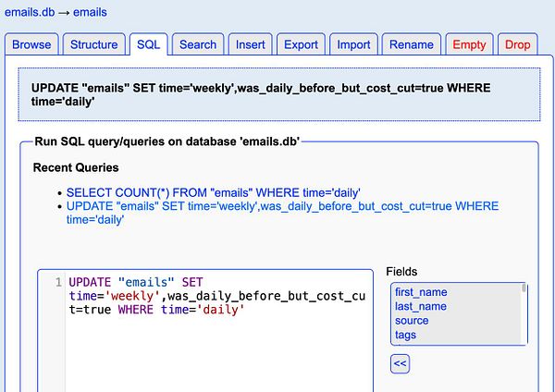Click the red Drop tab
Viewport: 555px width, 392px height.
517,44
